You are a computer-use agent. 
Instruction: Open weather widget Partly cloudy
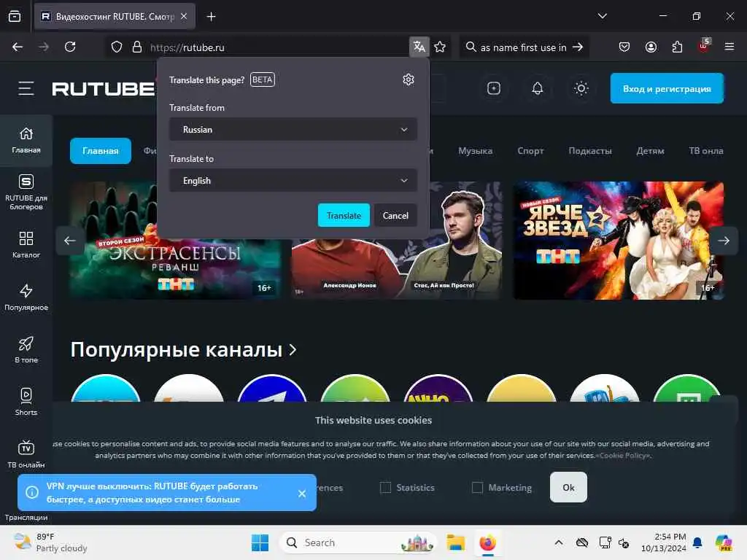click(50, 542)
